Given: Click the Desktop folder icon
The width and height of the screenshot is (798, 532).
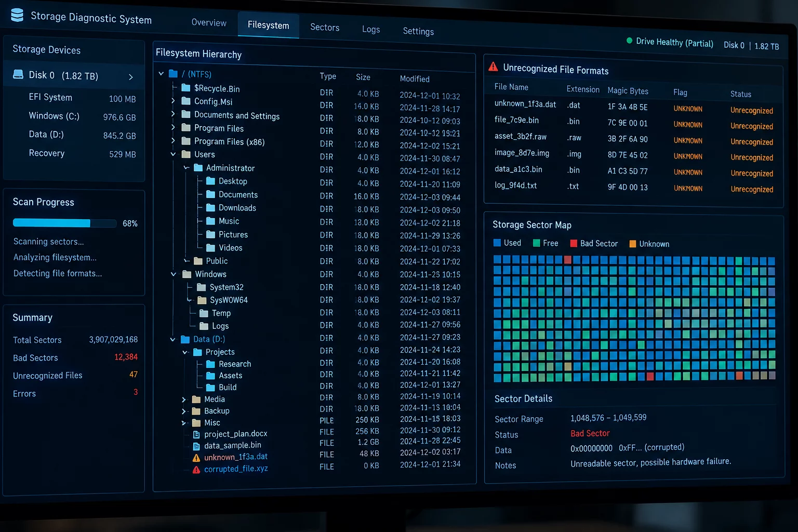Looking at the screenshot, I should tap(210, 181).
